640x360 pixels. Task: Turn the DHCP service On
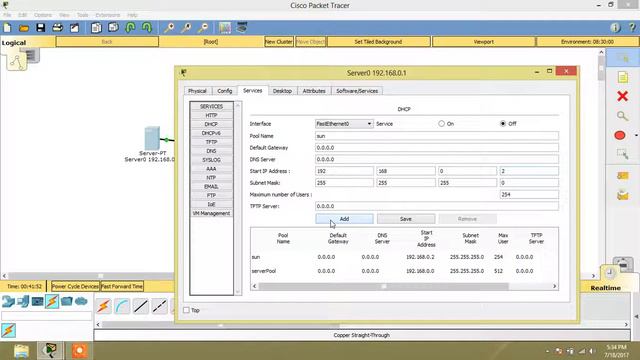pos(442,124)
